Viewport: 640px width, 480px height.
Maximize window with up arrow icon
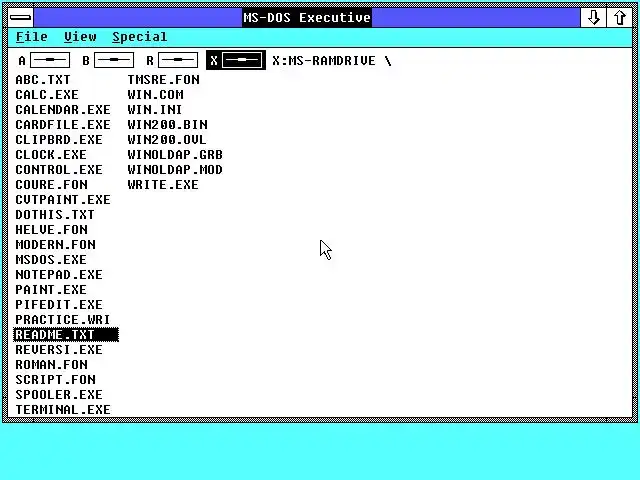(x=620, y=18)
